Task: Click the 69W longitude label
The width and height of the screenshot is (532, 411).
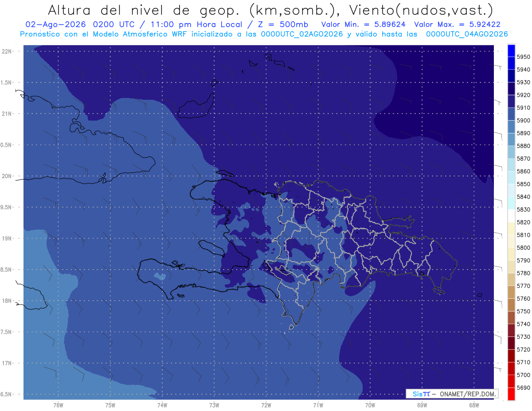Action: pyautogui.click(x=422, y=405)
